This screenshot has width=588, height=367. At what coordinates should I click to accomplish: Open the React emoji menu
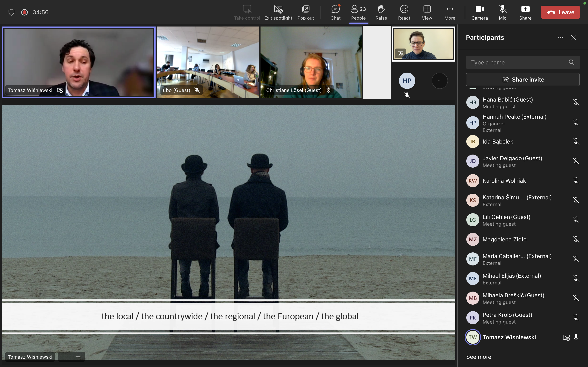click(404, 12)
